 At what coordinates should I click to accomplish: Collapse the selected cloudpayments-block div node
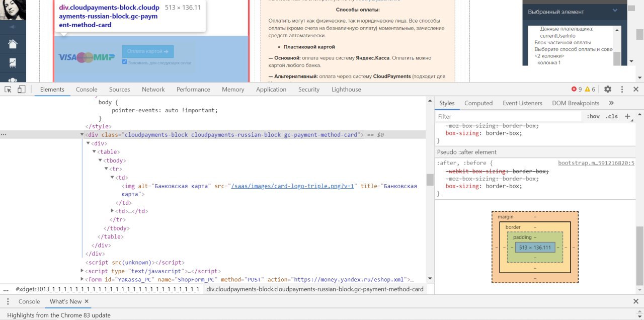pyautogui.click(x=83, y=135)
